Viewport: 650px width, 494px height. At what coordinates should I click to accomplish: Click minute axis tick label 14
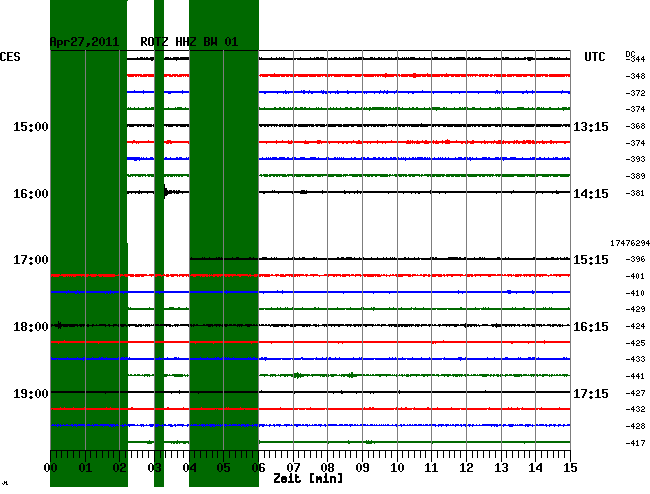(536, 468)
